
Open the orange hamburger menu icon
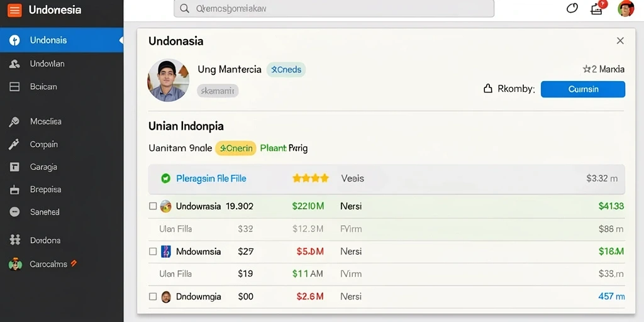[x=14, y=10]
